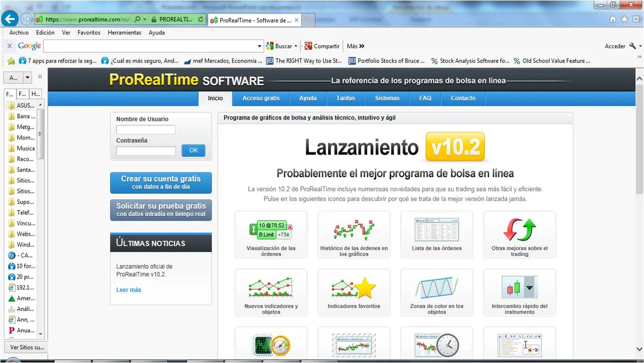644x363 pixels.
Task: Open Zonas de color en los objetos
Action: tap(437, 288)
